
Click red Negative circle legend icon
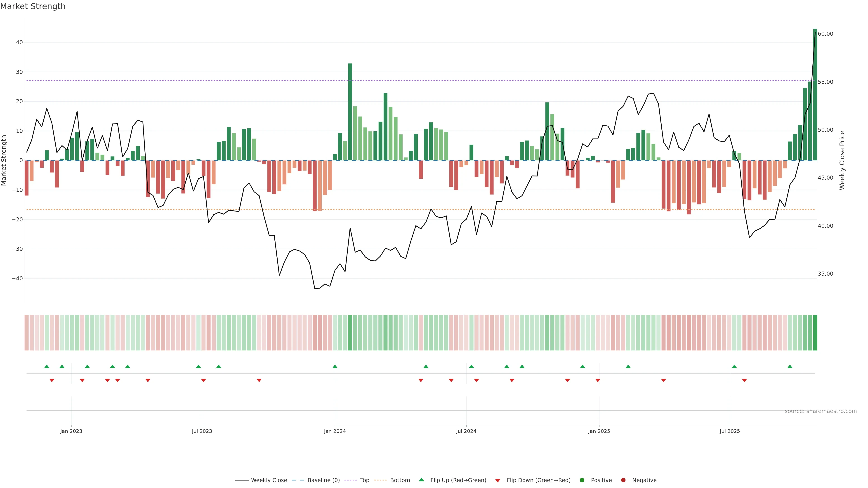(623, 480)
